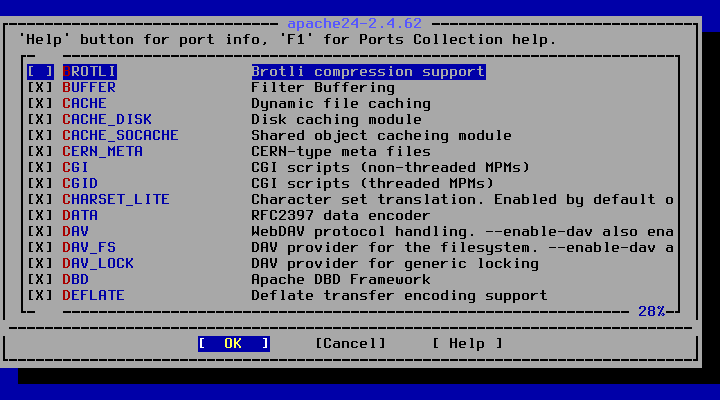Click 'DAV provider for the filesystem' description

point(395,248)
